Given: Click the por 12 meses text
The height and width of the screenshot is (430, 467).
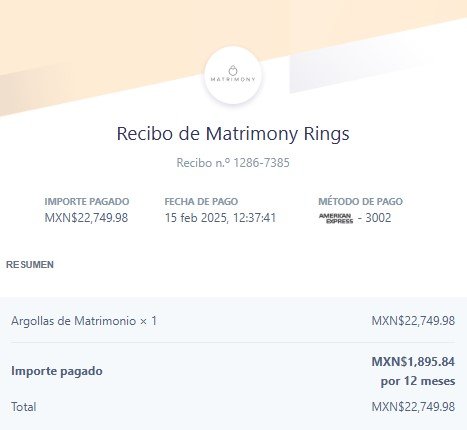Looking at the screenshot, I should (418, 381).
